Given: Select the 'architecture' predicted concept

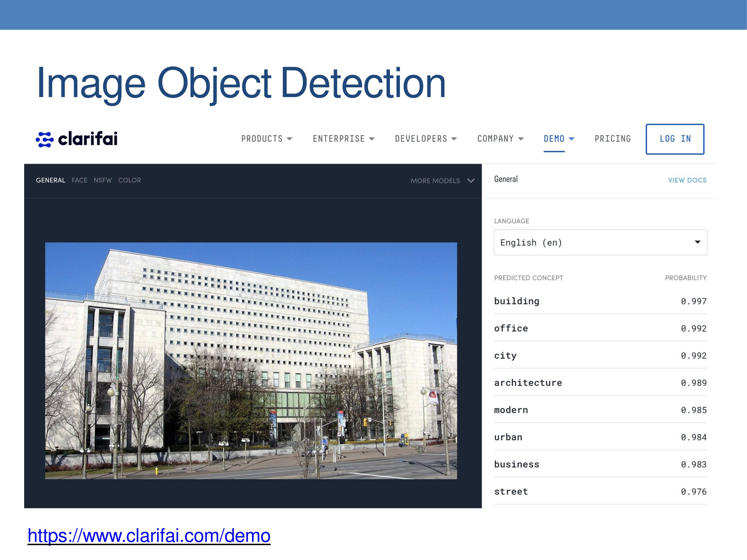Looking at the screenshot, I should coord(528,383).
